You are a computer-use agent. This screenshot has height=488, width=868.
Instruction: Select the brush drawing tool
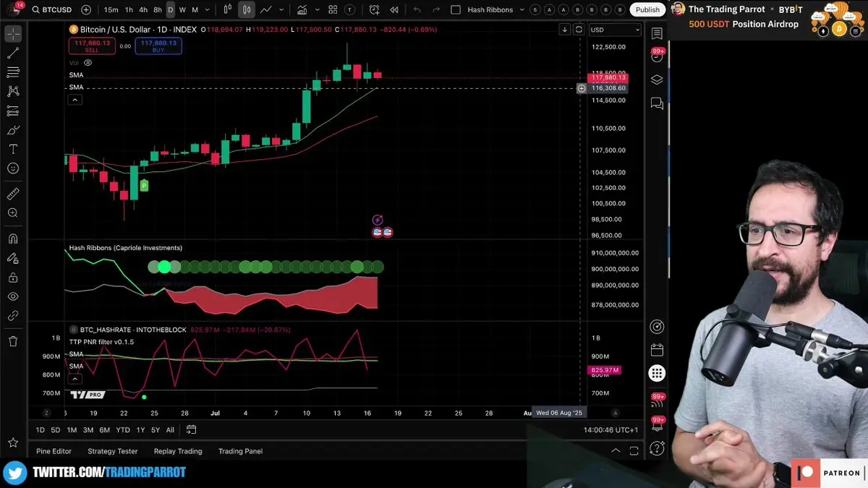(13, 130)
